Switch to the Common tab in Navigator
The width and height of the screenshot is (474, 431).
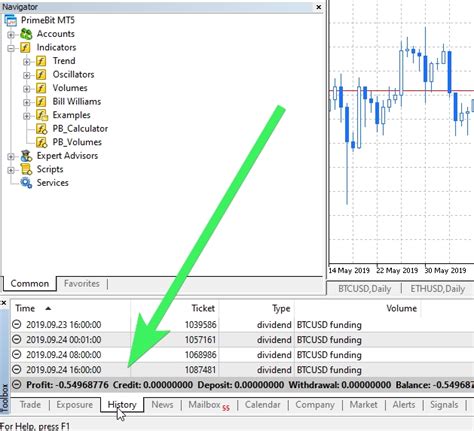(30, 283)
